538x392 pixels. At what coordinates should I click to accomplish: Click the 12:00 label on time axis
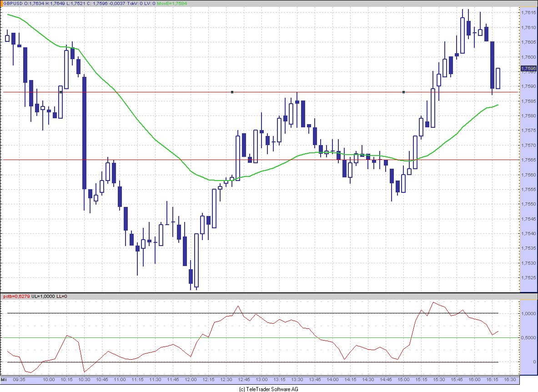click(191, 379)
